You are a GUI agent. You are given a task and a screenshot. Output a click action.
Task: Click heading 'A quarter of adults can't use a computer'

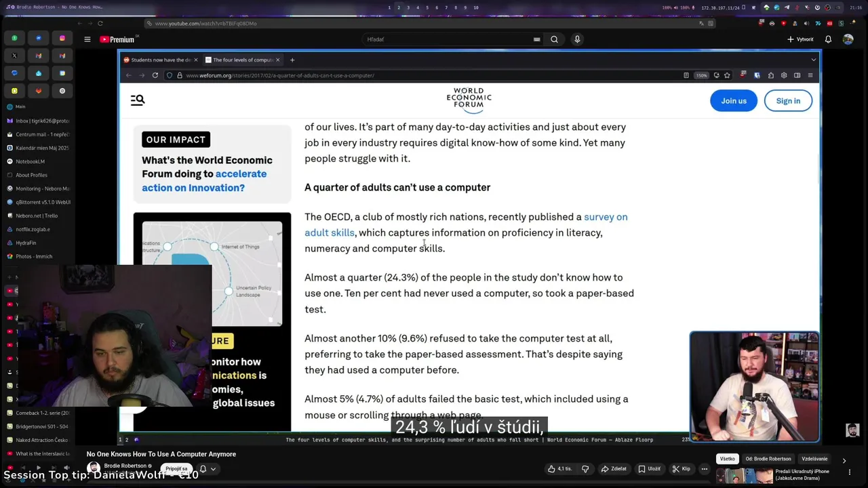click(397, 187)
